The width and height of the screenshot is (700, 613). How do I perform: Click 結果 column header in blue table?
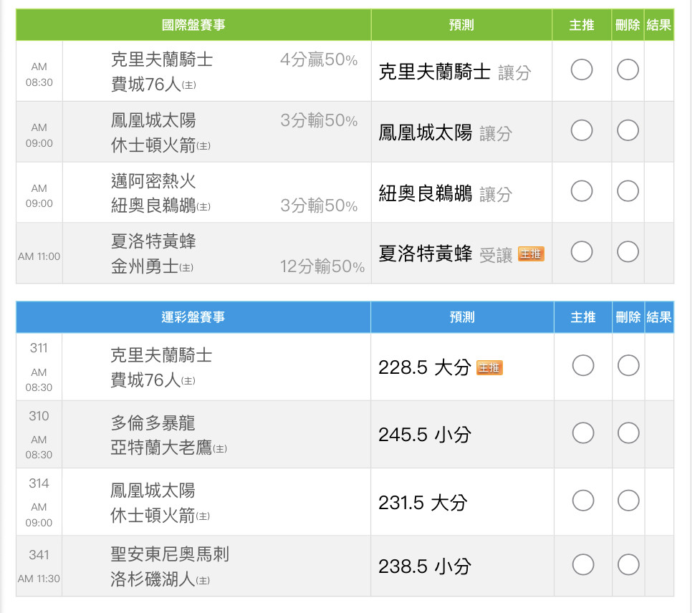coord(659,317)
